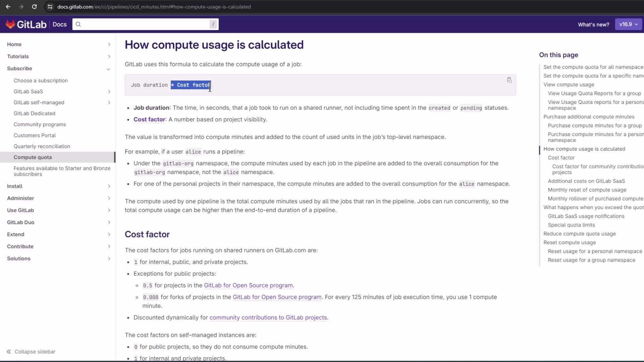The image size is (644, 362).
Task: Open the v16.9 version dropdown
Action: click(628, 24)
